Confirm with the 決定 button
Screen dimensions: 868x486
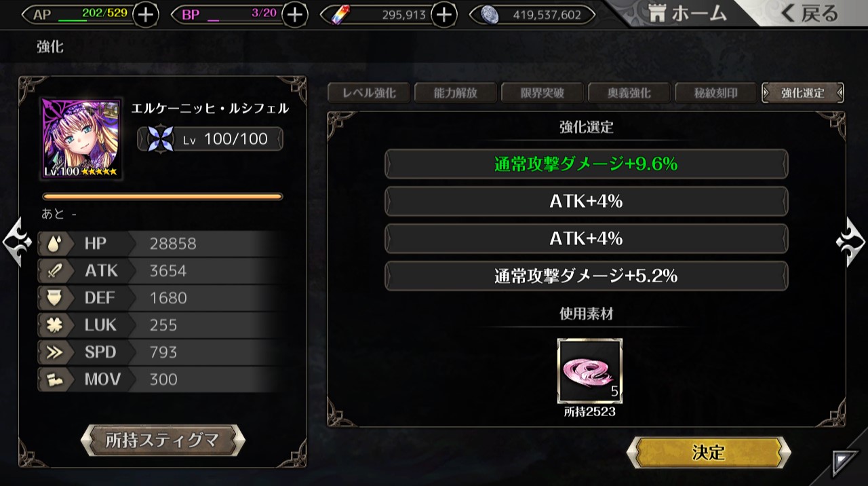click(x=709, y=453)
